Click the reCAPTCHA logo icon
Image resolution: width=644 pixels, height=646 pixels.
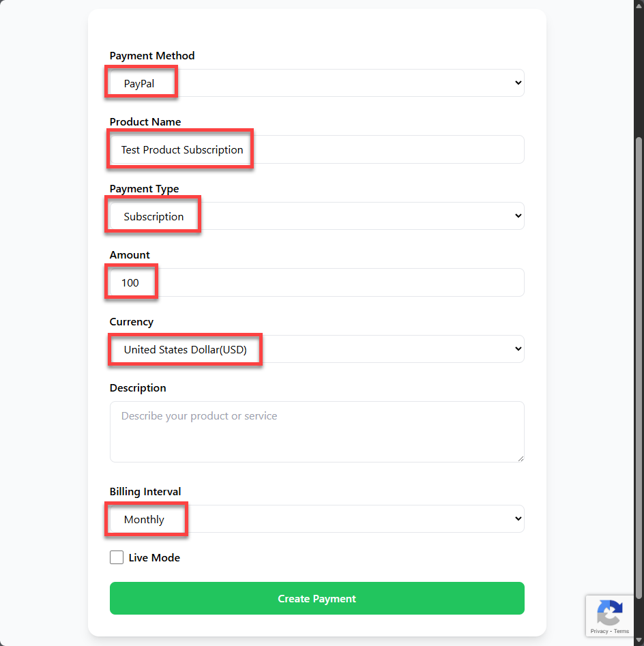click(609, 612)
